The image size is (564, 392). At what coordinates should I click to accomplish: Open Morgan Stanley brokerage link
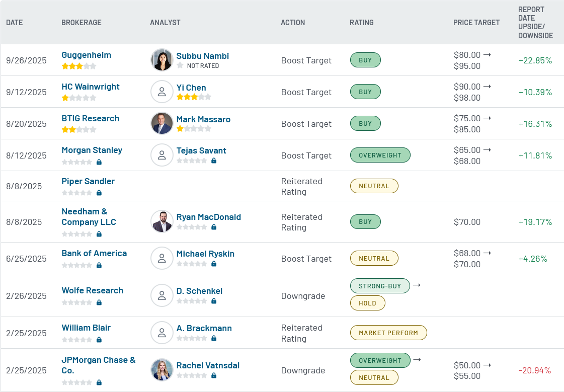pyautogui.click(x=92, y=150)
